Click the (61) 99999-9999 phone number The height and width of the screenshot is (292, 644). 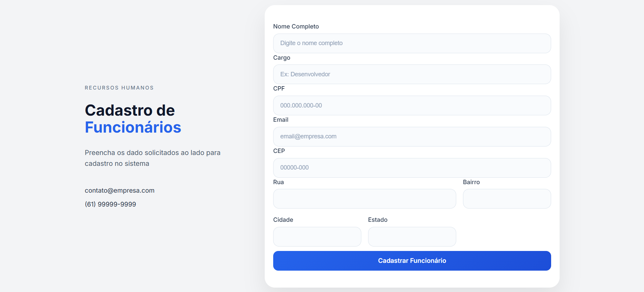pos(110,204)
